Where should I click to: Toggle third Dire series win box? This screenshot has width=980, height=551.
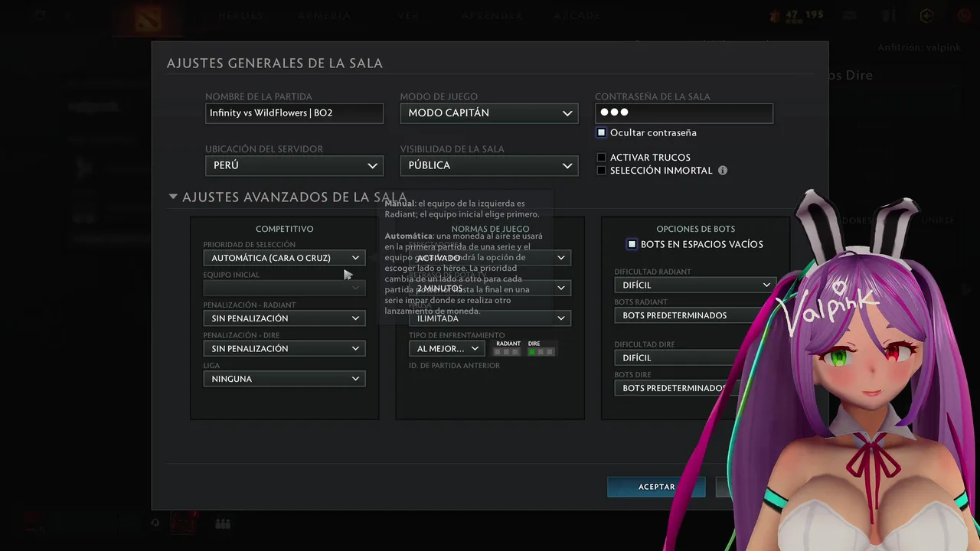coord(550,352)
